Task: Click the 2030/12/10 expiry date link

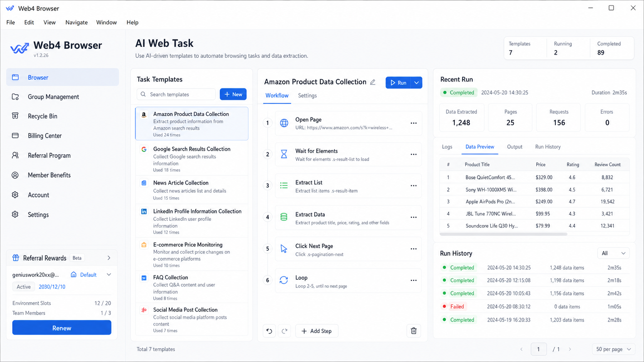Action: coord(52,287)
